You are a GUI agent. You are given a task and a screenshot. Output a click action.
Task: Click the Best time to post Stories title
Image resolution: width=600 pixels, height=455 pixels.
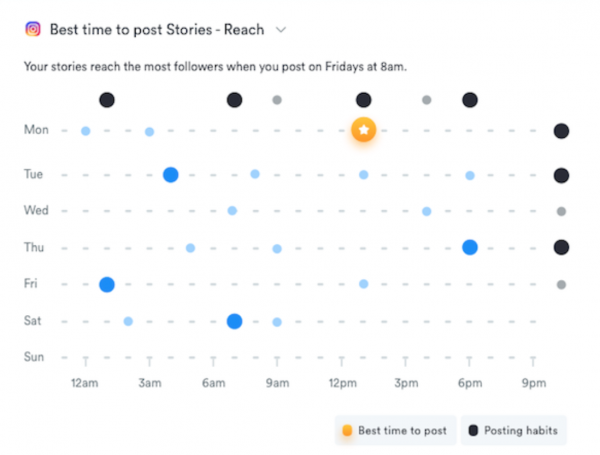coord(157,30)
